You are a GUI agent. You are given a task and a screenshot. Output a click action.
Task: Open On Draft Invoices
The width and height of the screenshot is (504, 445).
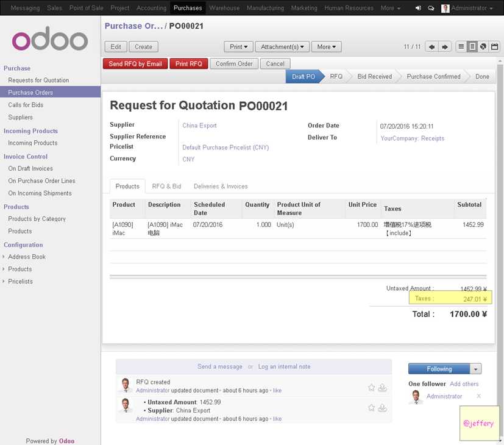click(30, 168)
